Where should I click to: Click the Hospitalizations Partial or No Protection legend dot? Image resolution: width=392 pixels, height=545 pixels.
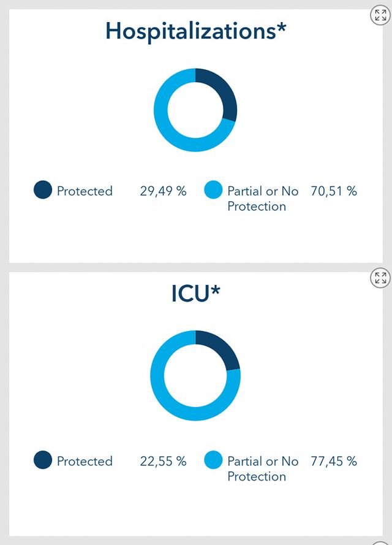click(x=213, y=190)
